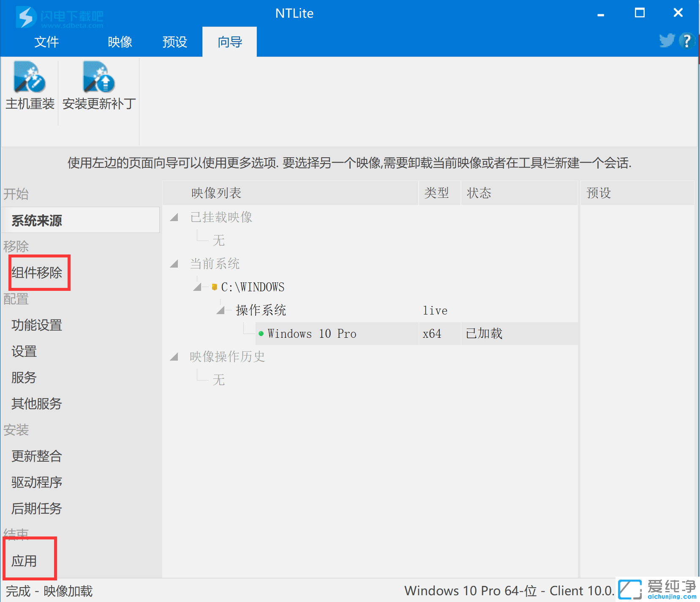Collapse the 已挂载映像 tree node

[174, 217]
